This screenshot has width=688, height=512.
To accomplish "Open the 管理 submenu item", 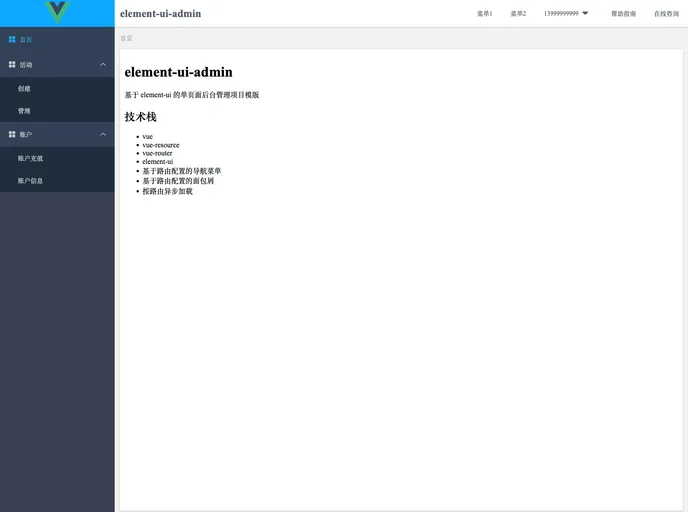I will (57, 111).
